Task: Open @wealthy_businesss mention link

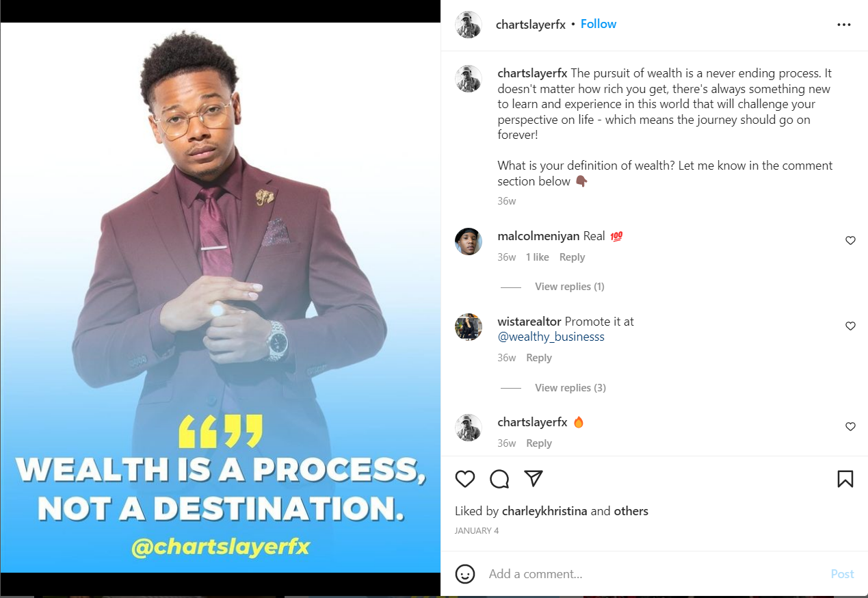Action: coord(551,337)
